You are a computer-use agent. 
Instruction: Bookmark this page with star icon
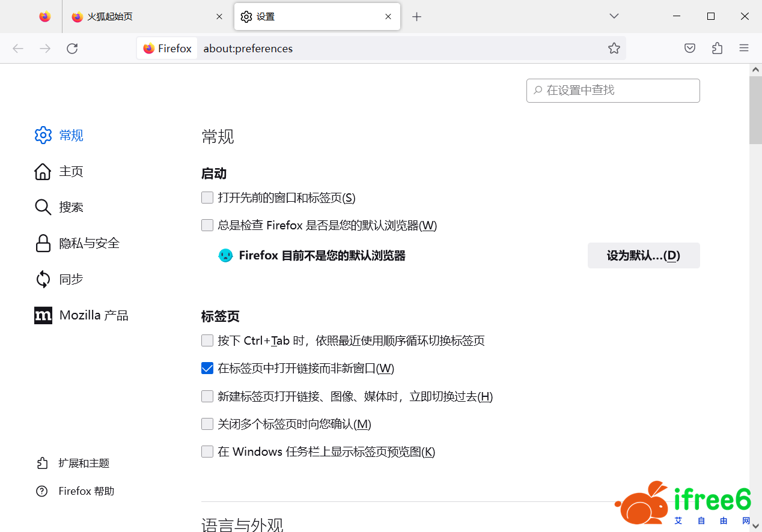(x=614, y=49)
